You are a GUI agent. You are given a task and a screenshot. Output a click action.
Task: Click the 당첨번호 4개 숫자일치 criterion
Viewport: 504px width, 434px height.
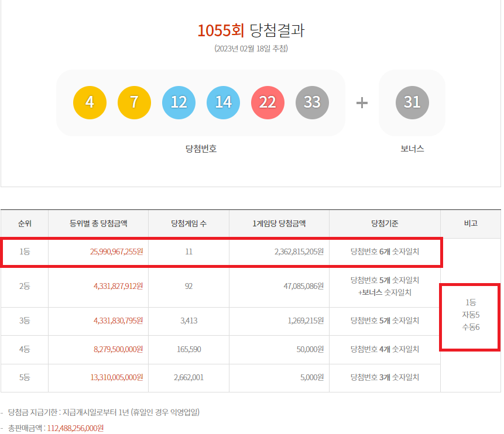pos(385,349)
